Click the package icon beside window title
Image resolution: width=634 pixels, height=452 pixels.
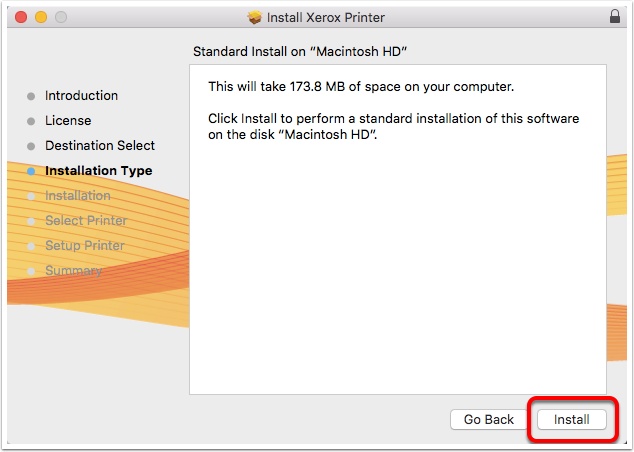[255, 17]
